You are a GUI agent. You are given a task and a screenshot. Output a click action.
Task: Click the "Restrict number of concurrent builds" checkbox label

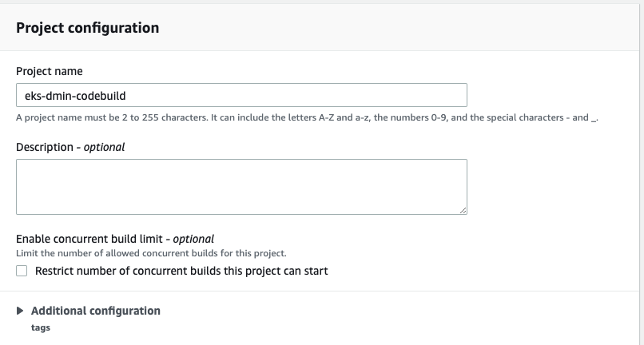[181, 271]
